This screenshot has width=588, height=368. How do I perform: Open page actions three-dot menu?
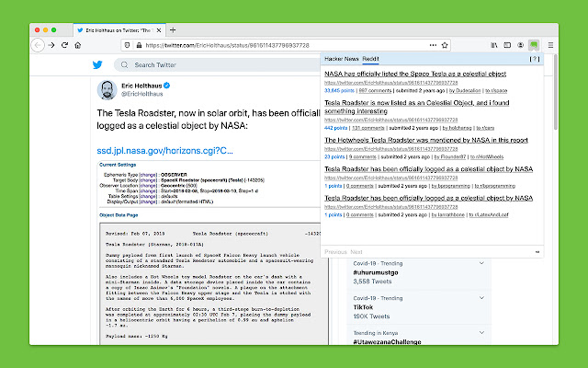433,45
